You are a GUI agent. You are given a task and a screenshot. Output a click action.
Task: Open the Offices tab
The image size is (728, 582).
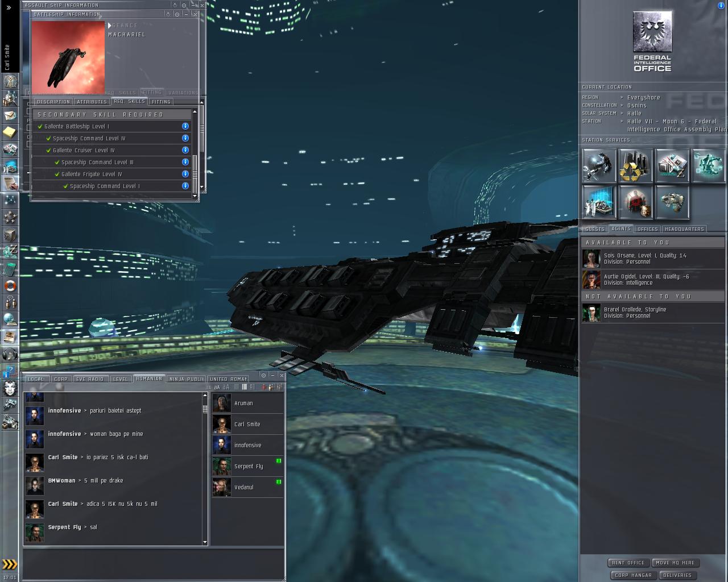648,229
